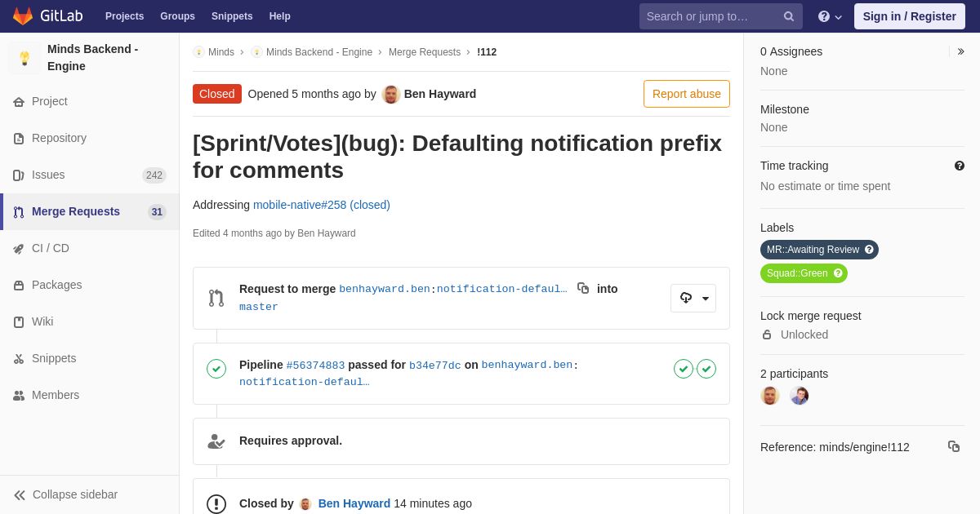Go to Snippets in top navigation
Screen dimensions: 980x514
[x=232, y=16]
